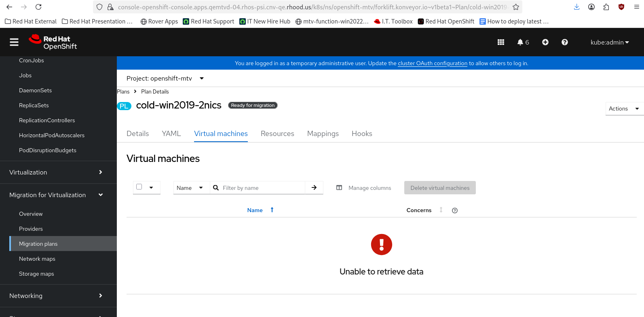The width and height of the screenshot is (644, 317).
Task: Collapse the Migration for Virtualization section
Action: (58, 195)
